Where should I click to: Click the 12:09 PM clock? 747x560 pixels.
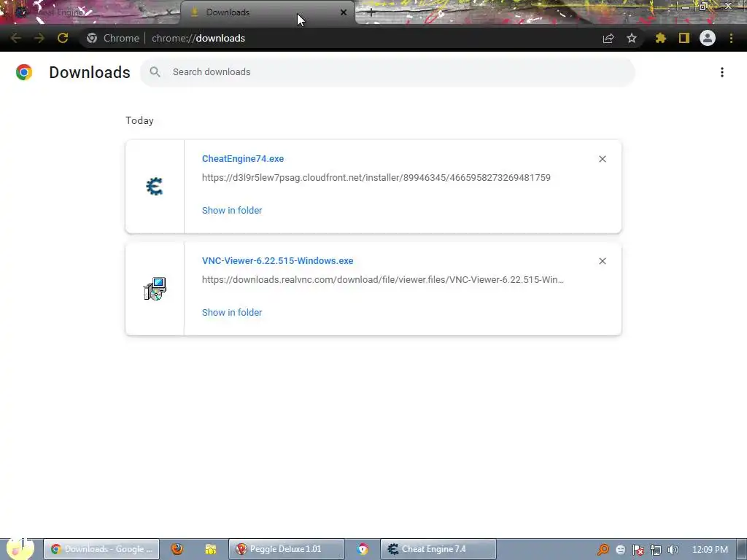click(x=710, y=550)
